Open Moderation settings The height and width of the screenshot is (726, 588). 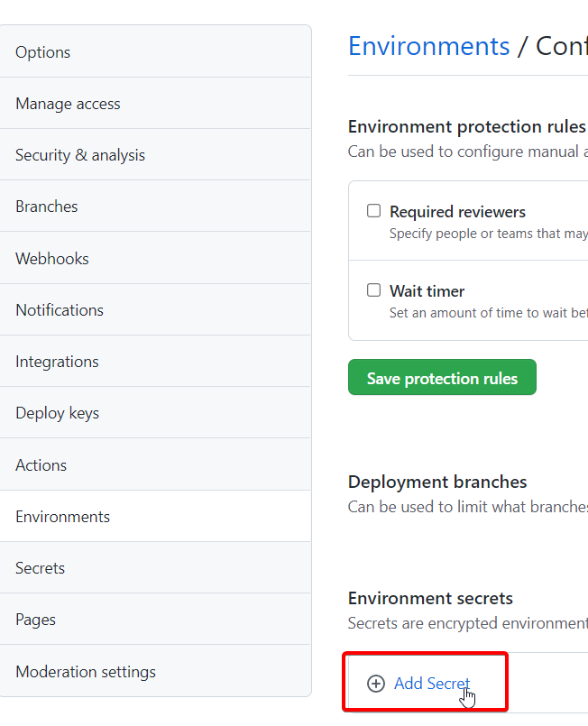click(x=86, y=672)
